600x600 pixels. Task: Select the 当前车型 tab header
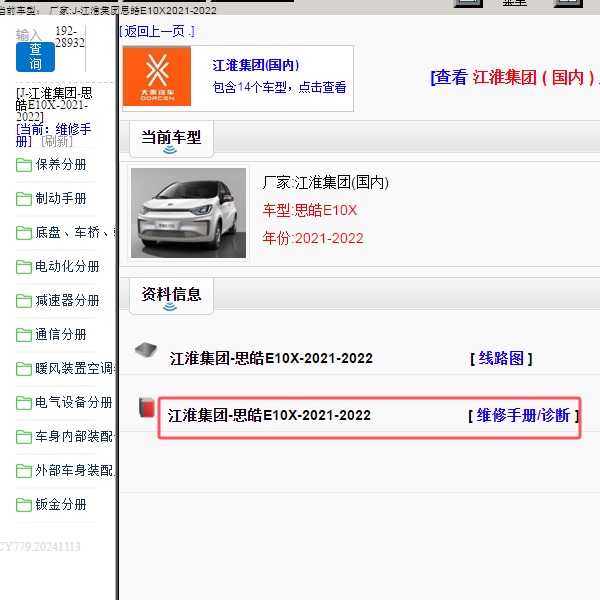click(171, 139)
